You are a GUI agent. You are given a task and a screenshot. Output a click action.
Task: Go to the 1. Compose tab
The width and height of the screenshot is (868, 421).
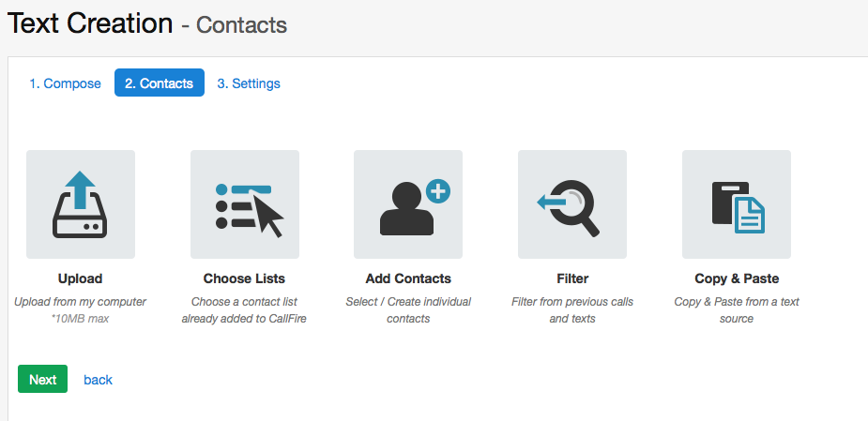(x=65, y=83)
